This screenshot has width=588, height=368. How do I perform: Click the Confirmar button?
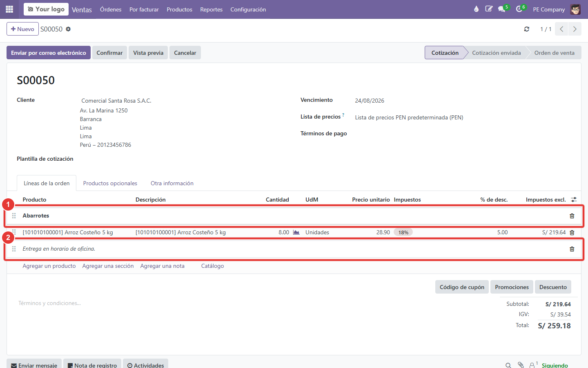[x=109, y=53]
